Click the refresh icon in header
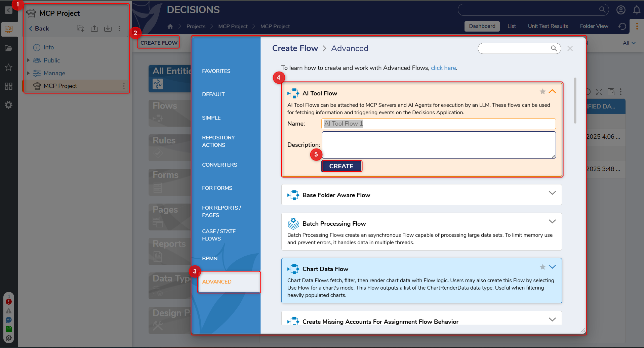The width and height of the screenshot is (644, 348). (622, 26)
